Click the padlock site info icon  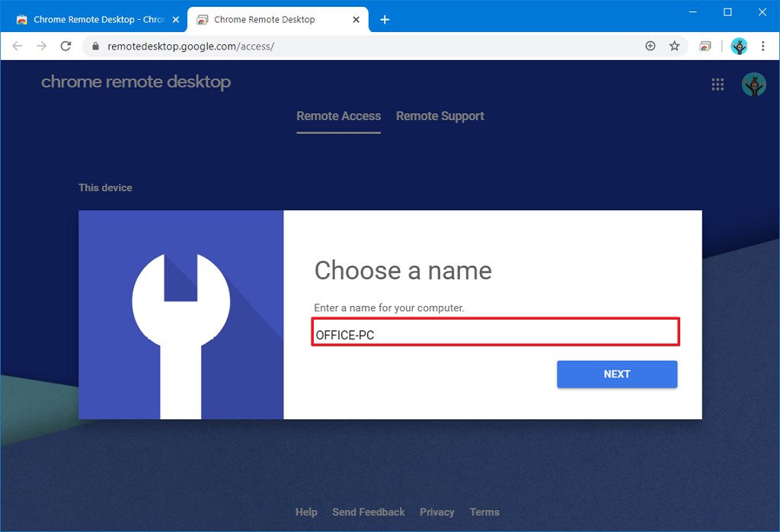95,46
